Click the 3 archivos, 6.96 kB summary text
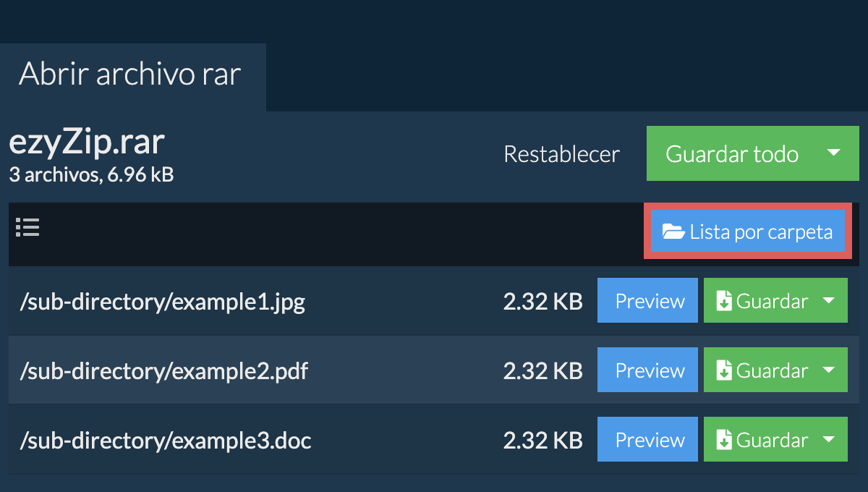This screenshot has height=492, width=868. 91,174
